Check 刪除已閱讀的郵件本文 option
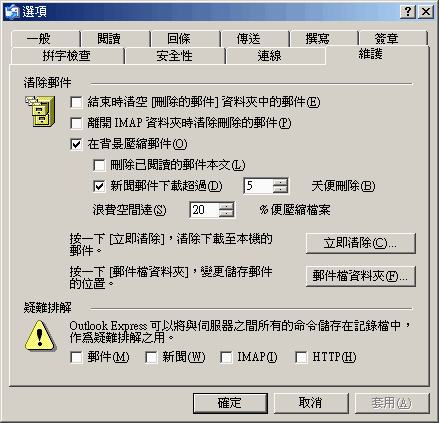The height and width of the screenshot is (423, 439). [x=99, y=165]
